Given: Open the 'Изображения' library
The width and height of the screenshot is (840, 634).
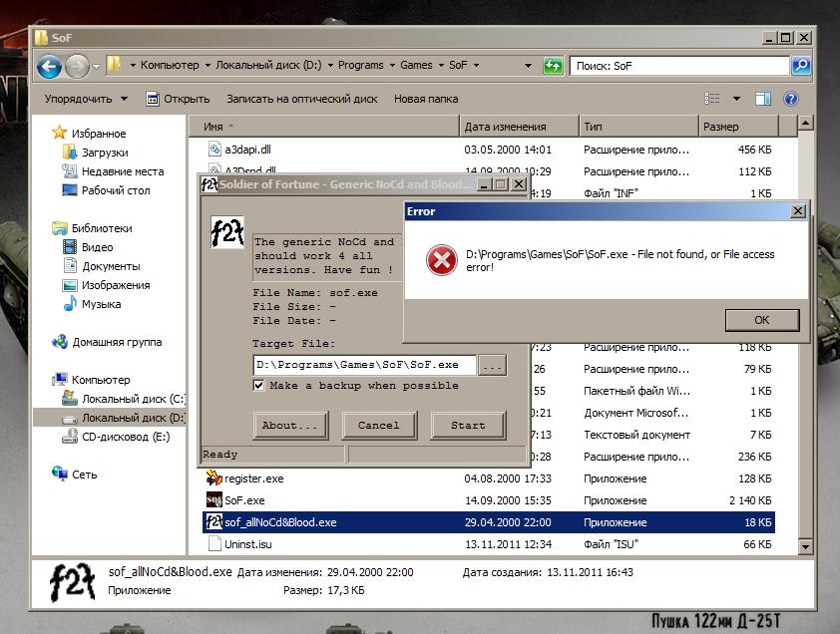Looking at the screenshot, I should [116, 285].
